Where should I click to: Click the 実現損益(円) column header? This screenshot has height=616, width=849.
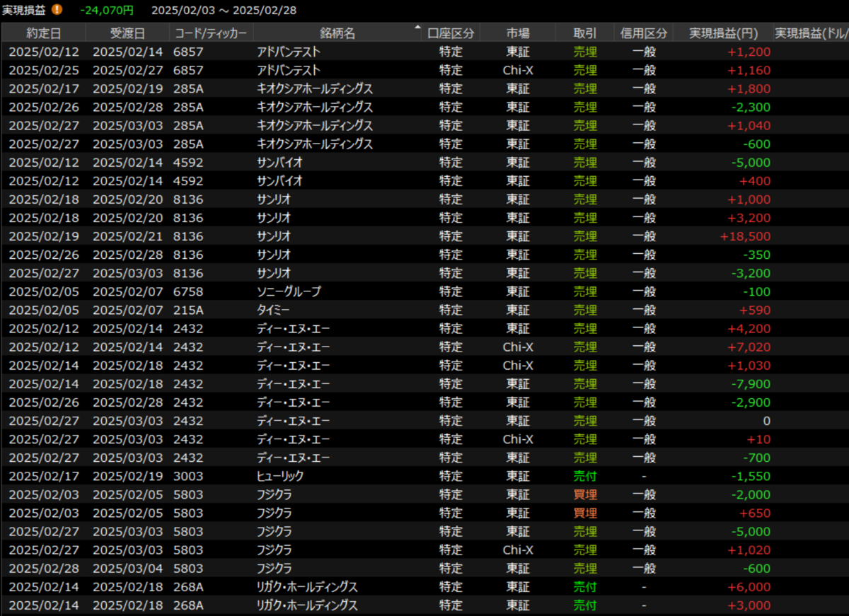pos(722,33)
